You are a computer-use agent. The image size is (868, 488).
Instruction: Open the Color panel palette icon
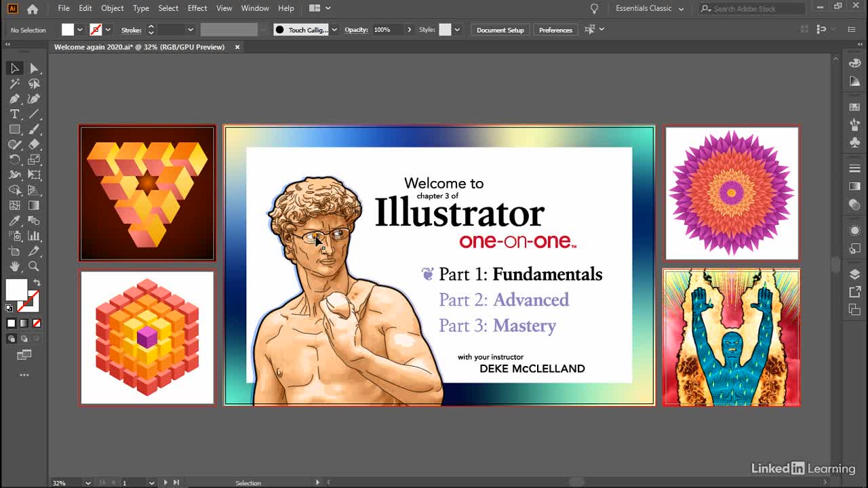click(854, 64)
